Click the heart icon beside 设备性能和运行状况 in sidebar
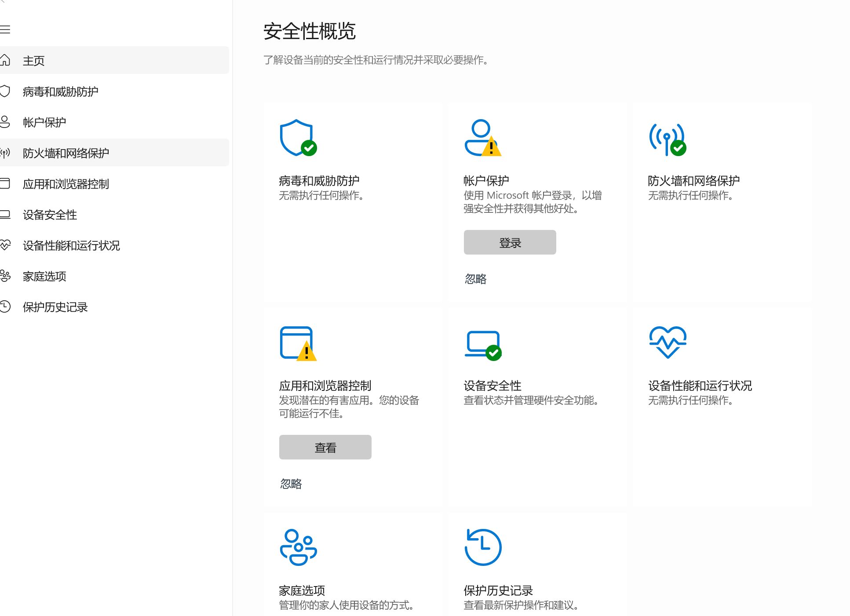The image size is (850, 616). pos(5,245)
